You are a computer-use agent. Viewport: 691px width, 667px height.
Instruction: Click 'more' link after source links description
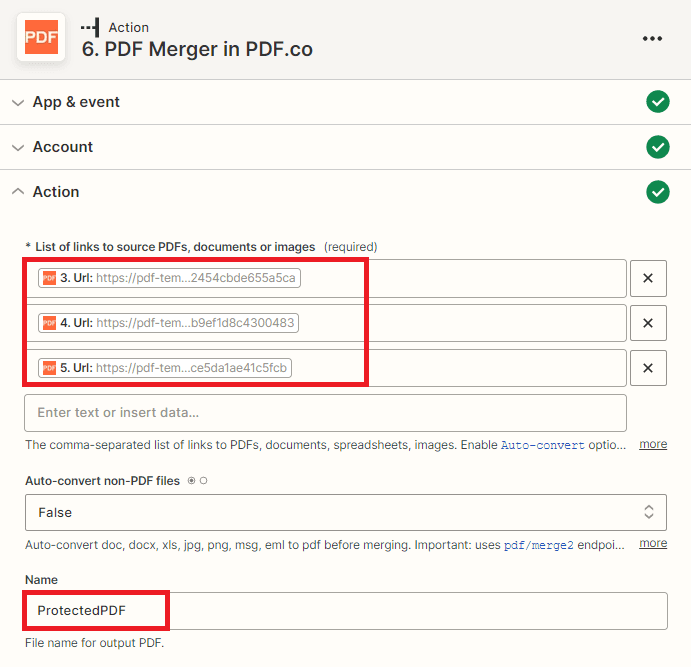(x=653, y=444)
